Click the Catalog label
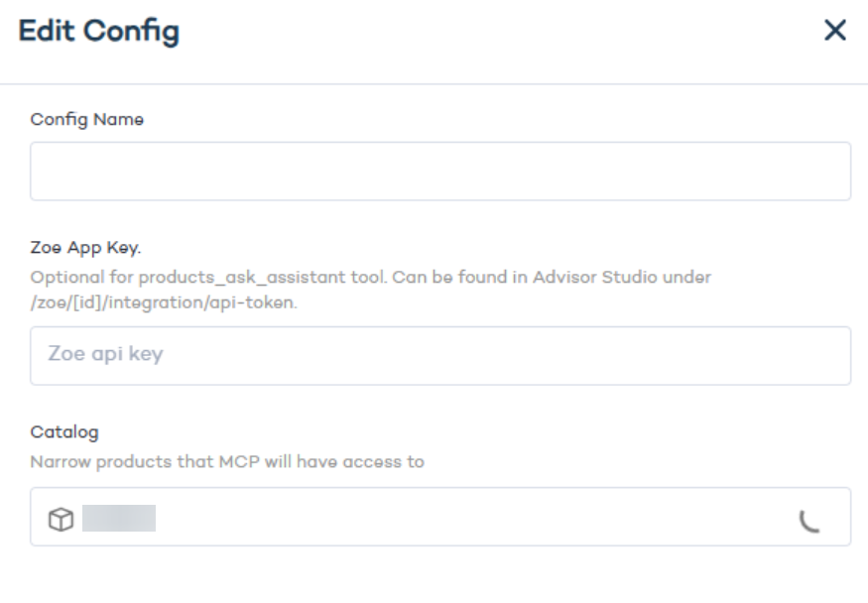Screen dimensions: 868x603 tap(64, 432)
